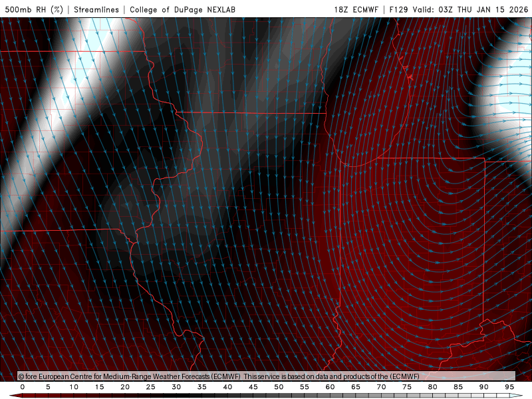Image resolution: width=532 pixels, height=399 pixels.
Task: Click the 'F129' forecast hour text
Action: (398, 9)
